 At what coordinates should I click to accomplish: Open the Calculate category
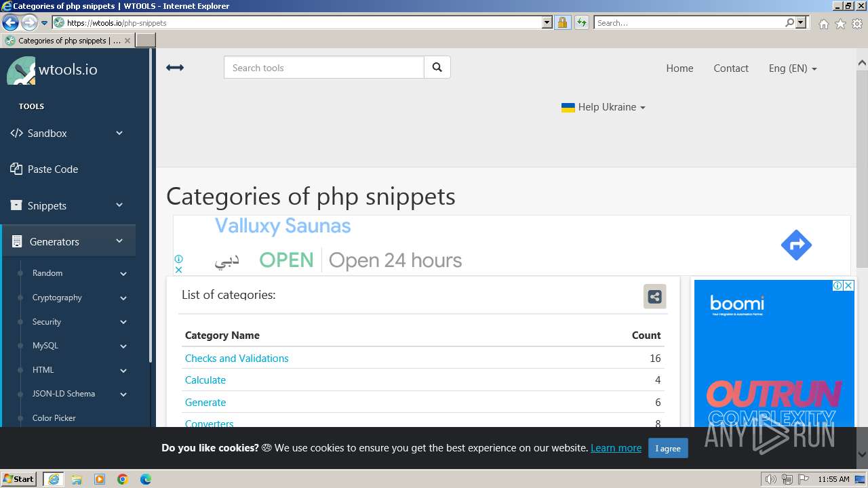(205, 380)
